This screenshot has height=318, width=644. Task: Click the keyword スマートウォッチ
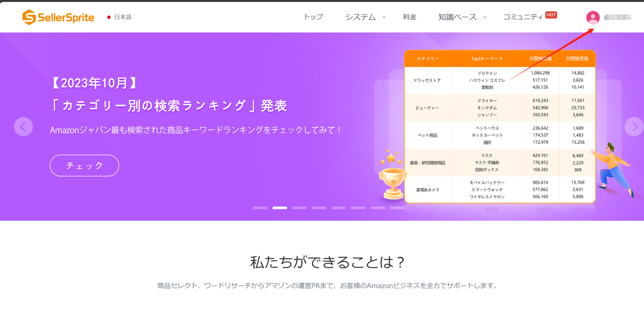[487, 190]
